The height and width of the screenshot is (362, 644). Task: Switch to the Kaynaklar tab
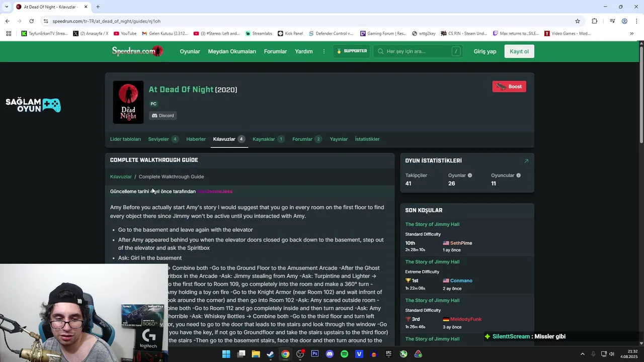[269, 139]
